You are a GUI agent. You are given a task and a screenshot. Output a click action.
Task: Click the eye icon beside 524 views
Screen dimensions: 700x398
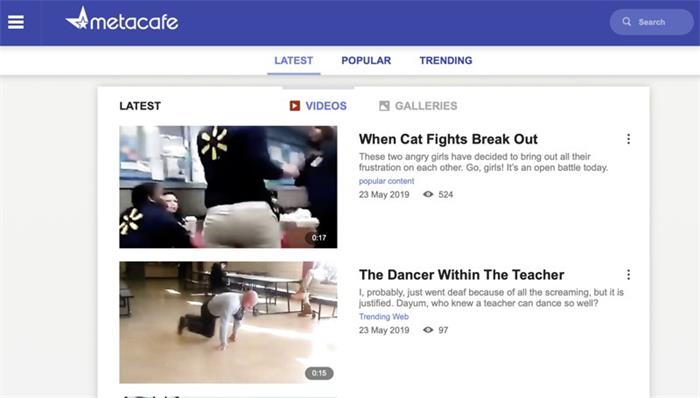point(428,194)
